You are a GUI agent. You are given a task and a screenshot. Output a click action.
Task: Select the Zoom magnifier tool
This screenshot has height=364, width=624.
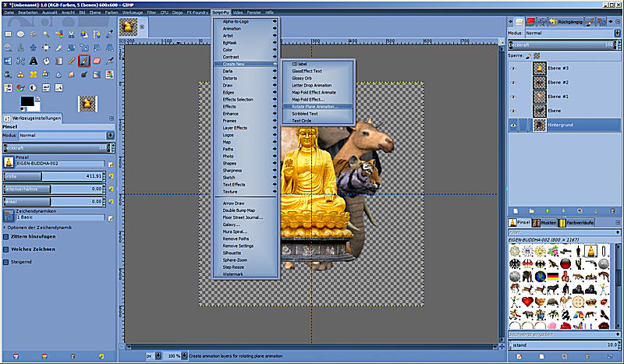pos(8,48)
